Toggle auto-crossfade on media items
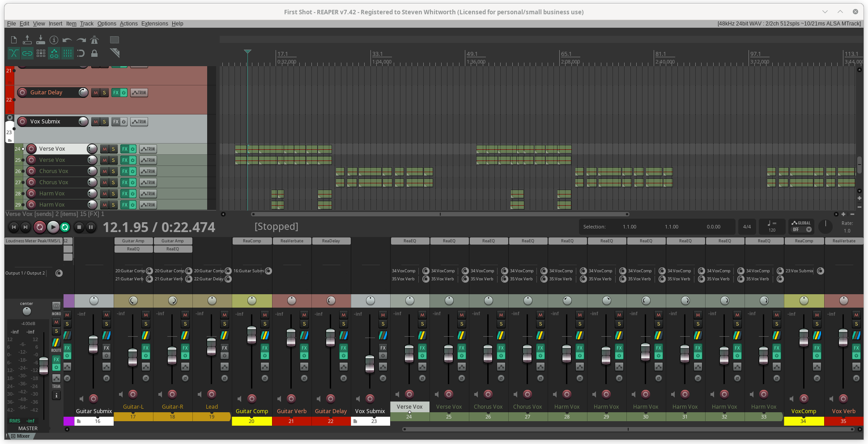 pos(13,53)
